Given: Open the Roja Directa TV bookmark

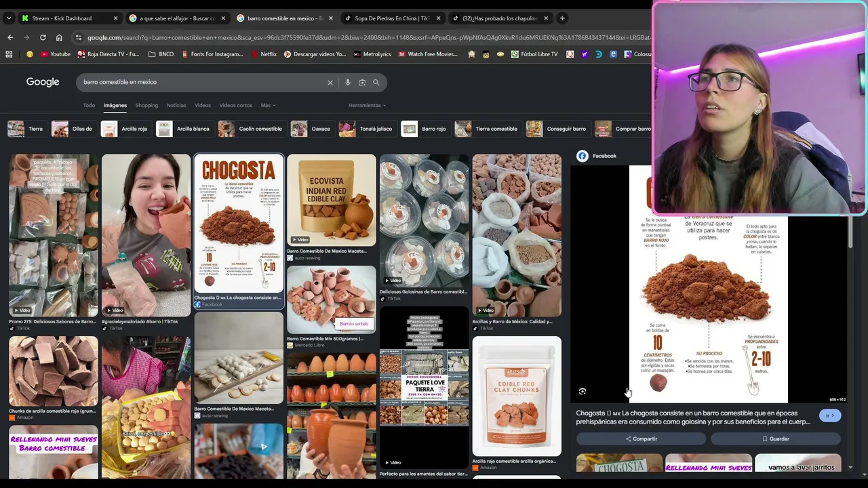Looking at the screenshot, I should [x=108, y=54].
